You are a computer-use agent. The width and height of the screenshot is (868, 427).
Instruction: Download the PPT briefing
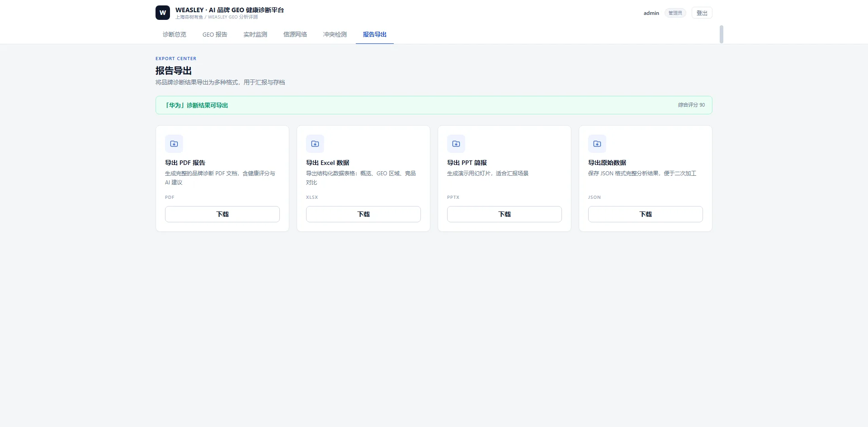(505, 214)
